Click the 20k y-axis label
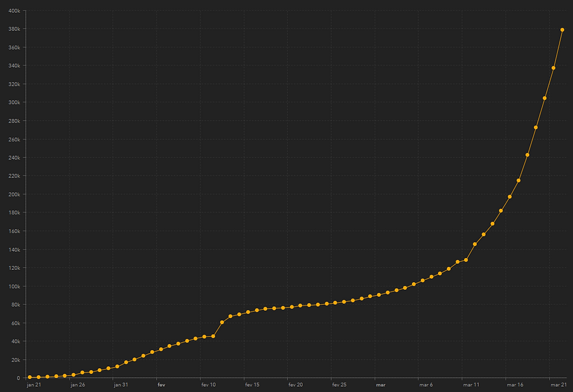The image size is (573, 392). 16,360
